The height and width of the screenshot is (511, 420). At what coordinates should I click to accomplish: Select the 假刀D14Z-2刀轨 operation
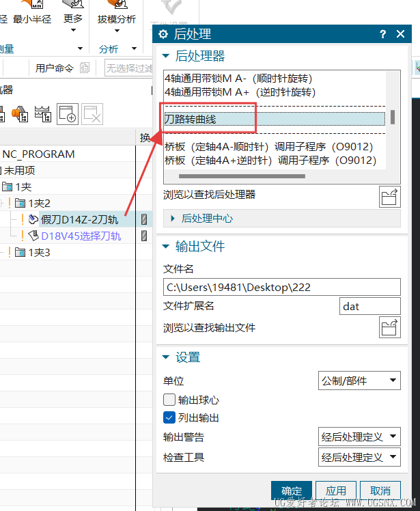click(x=79, y=220)
